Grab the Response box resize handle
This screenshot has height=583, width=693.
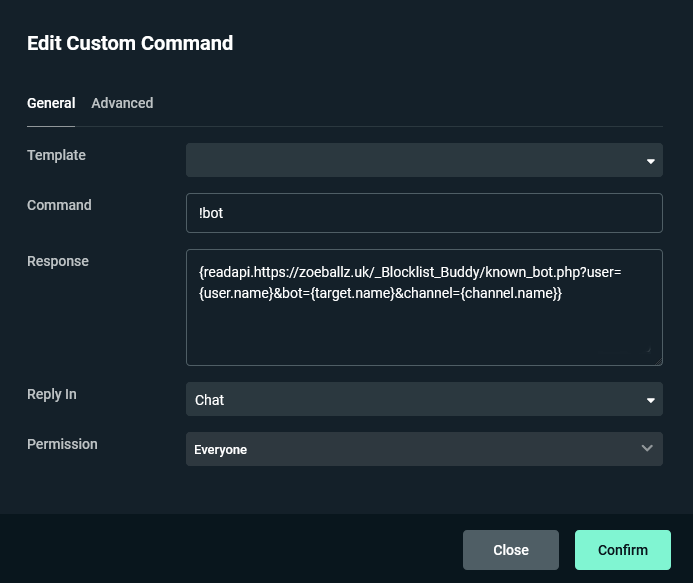coord(647,350)
